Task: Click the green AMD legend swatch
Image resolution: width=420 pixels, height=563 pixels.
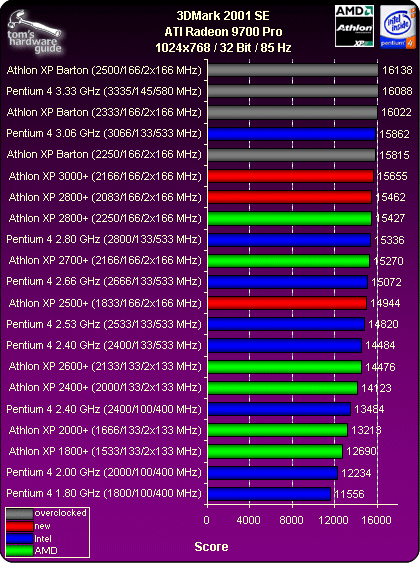Action: [20, 551]
